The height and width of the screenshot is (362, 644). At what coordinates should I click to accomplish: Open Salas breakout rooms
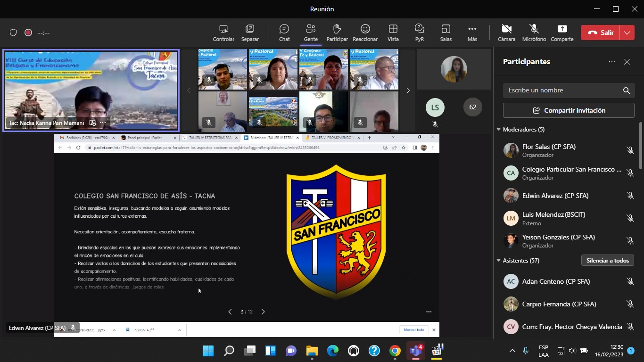click(x=446, y=33)
